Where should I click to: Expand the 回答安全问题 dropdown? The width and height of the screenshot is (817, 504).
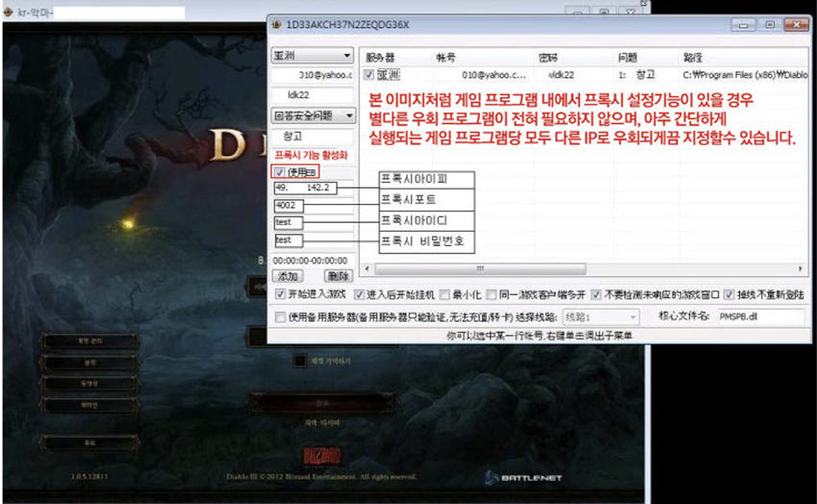[313, 115]
